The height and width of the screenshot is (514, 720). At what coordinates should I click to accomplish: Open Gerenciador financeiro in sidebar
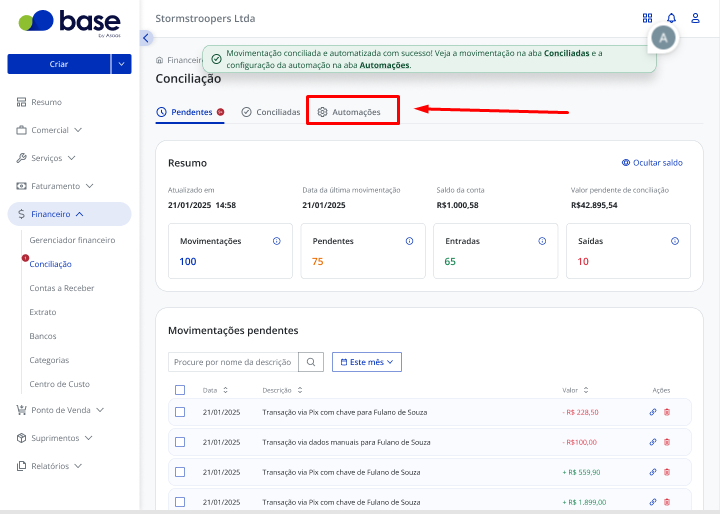click(x=72, y=240)
